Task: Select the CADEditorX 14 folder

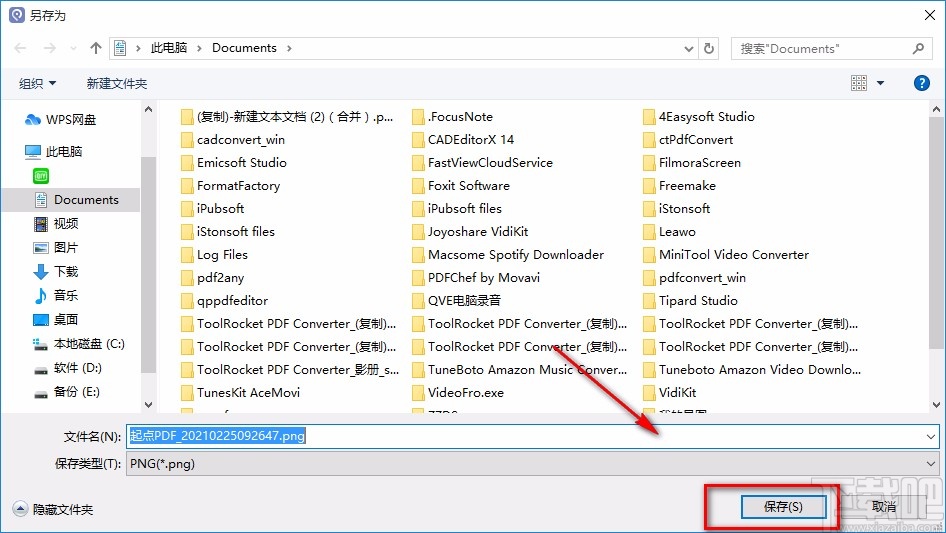Action: (463, 139)
